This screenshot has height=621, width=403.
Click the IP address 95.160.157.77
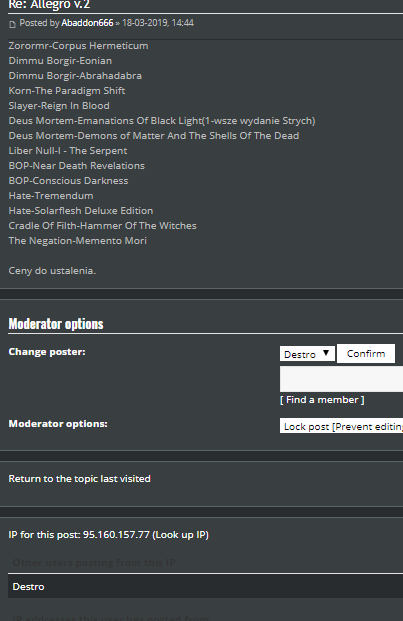pyautogui.click(x=116, y=535)
